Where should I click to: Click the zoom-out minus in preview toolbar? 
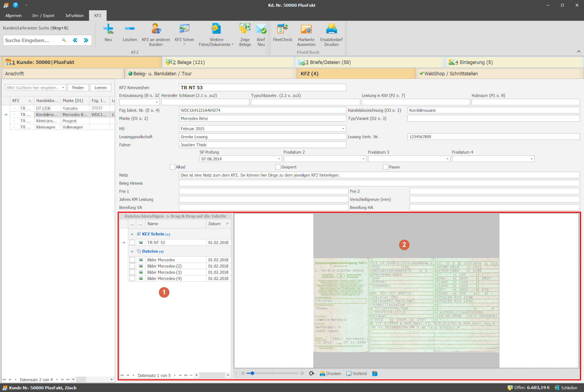(x=243, y=373)
